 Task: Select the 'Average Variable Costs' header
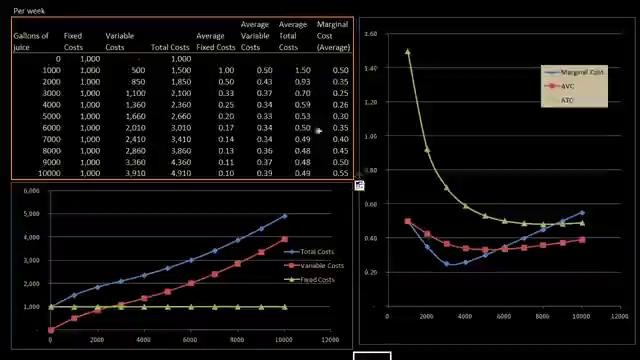click(255, 36)
